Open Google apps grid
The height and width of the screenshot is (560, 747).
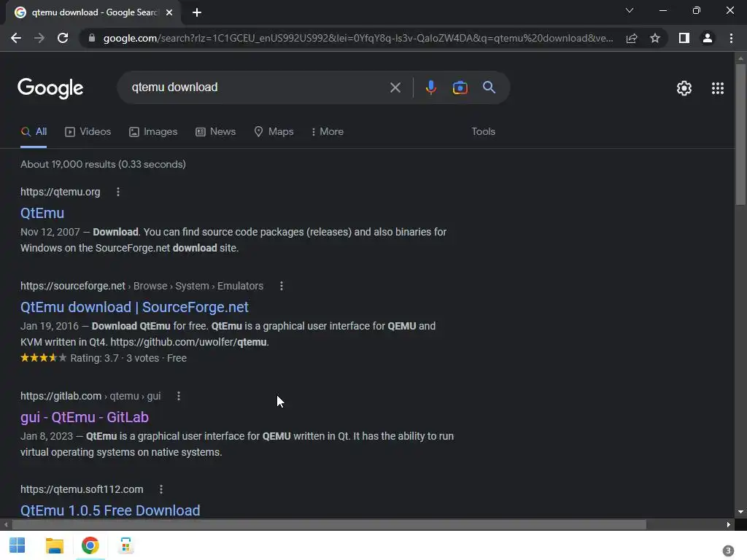coord(718,88)
